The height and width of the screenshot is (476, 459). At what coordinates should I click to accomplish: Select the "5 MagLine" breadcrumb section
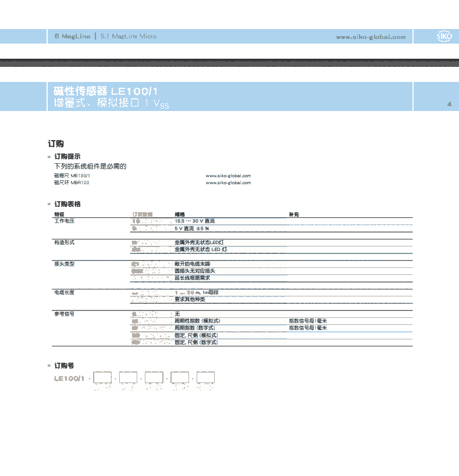point(72,36)
